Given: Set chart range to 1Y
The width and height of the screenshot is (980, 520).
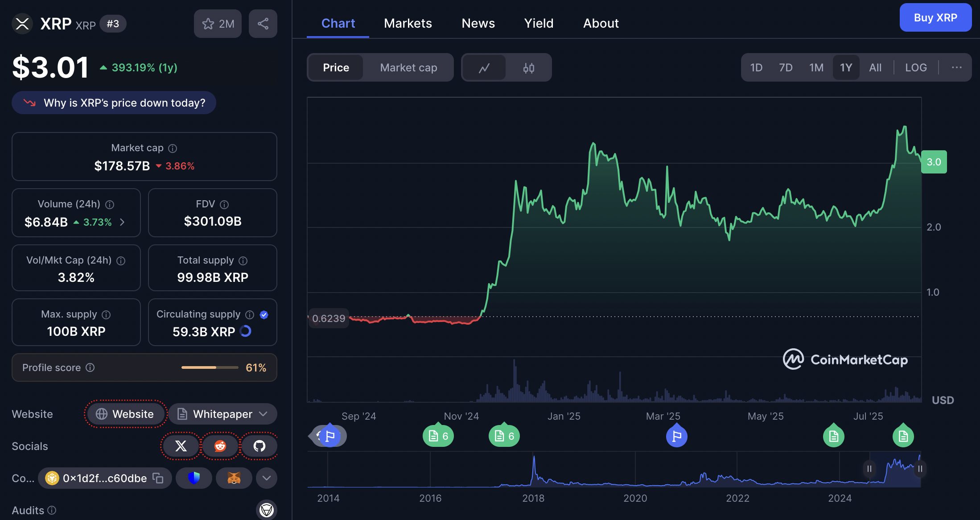Looking at the screenshot, I should pos(846,67).
